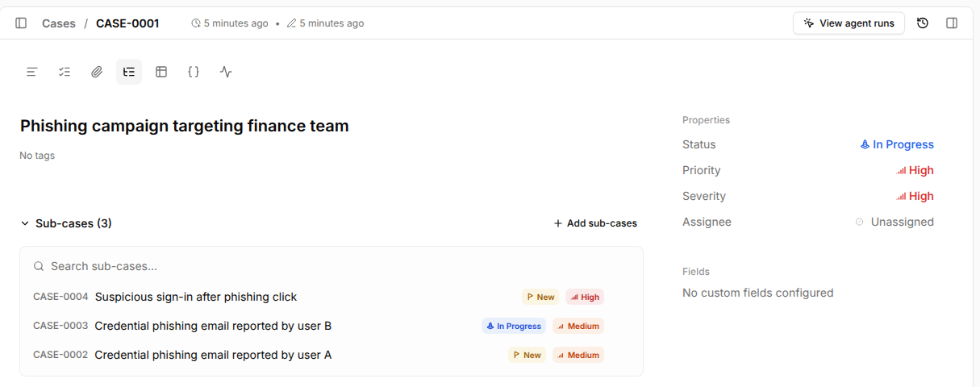This screenshot has height=387, width=980.
Task: Click the Priority label in Properties
Action: tap(702, 170)
